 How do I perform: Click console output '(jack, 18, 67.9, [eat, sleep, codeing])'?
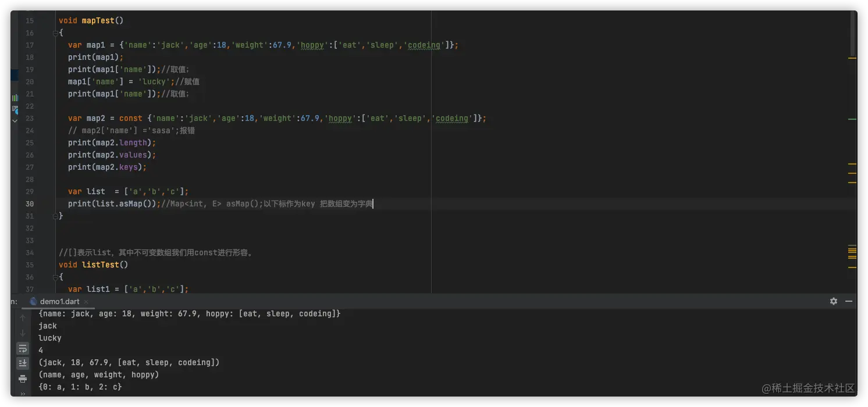[129, 362]
